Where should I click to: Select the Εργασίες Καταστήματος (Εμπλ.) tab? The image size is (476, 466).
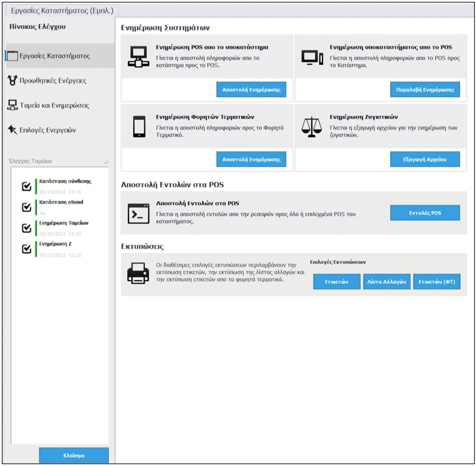pos(62,10)
